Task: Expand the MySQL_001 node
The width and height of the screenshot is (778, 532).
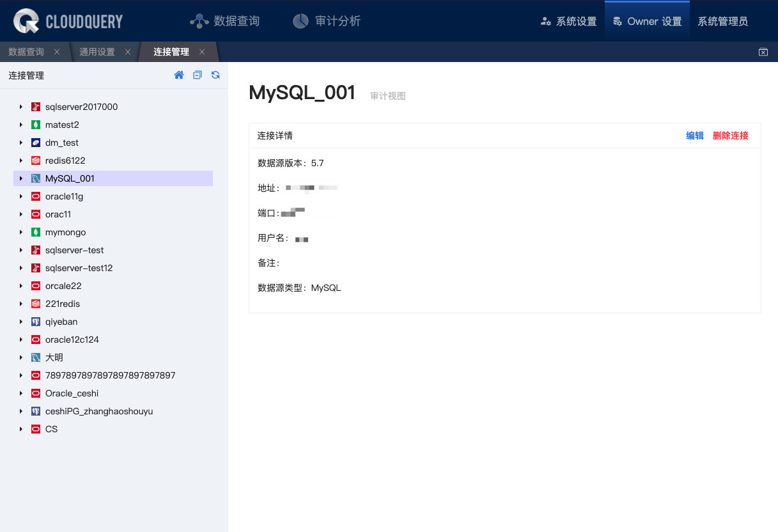Action: click(x=21, y=178)
